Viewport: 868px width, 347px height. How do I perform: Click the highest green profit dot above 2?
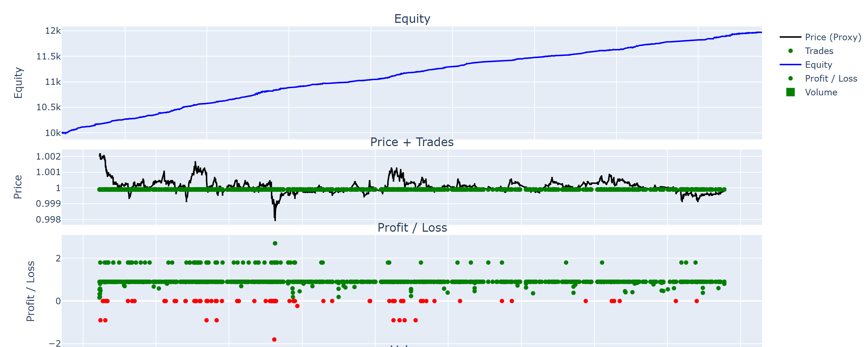click(x=275, y=243)
